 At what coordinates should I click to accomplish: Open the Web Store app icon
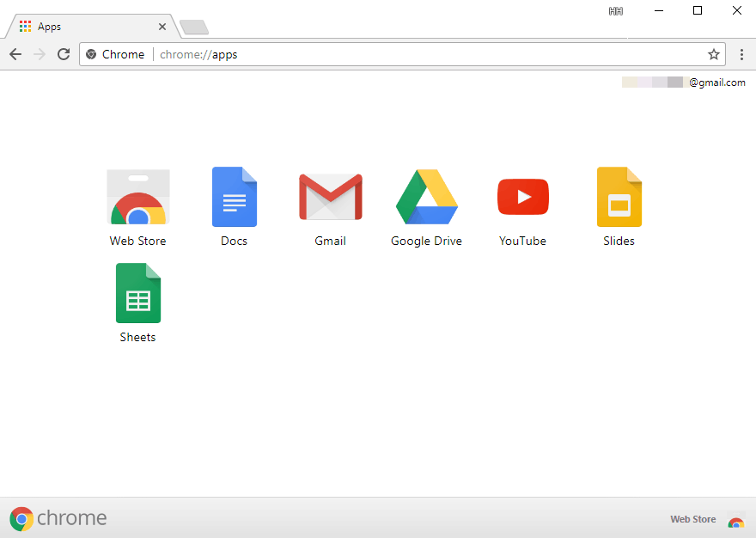tap(138, 197)
